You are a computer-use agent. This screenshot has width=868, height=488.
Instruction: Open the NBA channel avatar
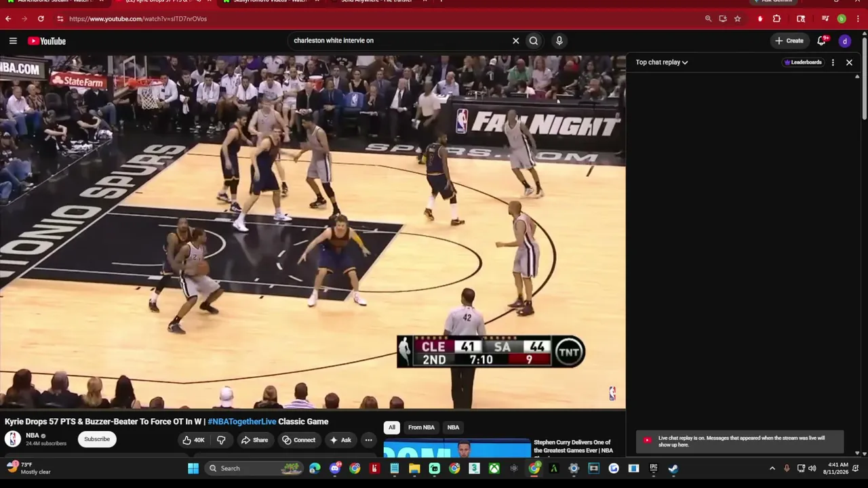tap(13, 439)
